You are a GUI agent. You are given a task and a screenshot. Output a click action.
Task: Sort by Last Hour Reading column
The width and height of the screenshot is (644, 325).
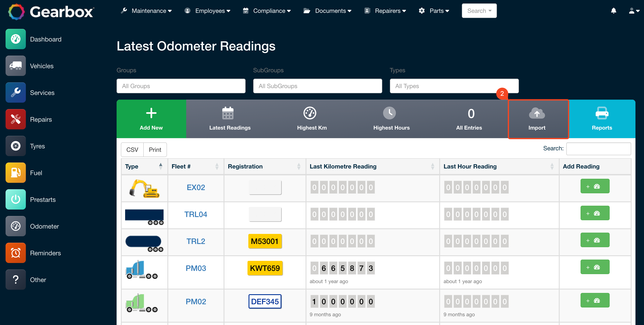click(499, 166)
